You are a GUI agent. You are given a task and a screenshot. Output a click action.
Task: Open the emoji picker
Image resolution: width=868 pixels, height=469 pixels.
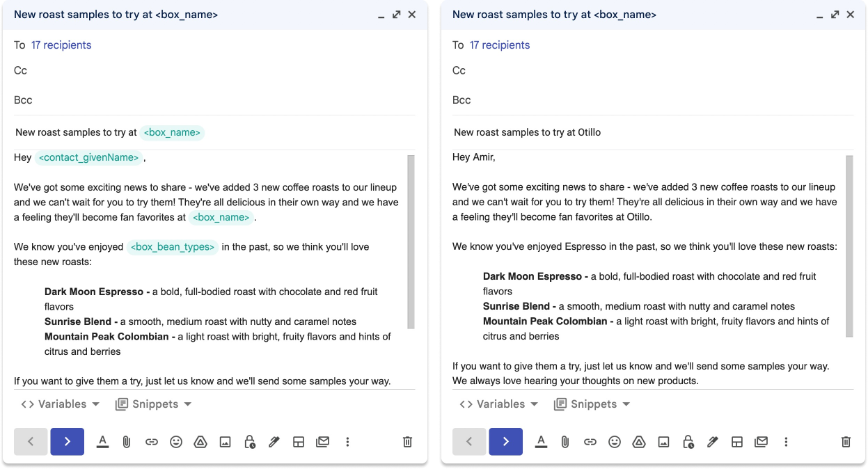coord(176,441)
